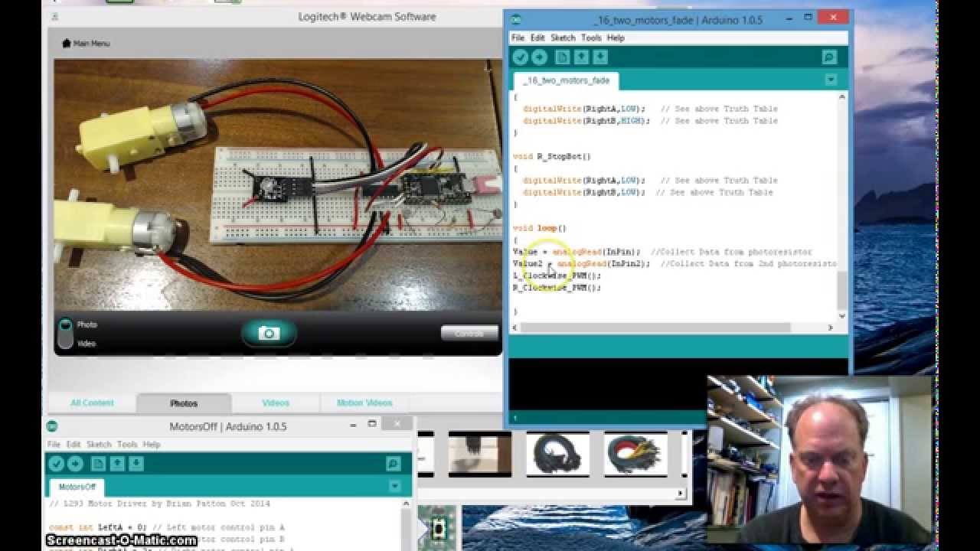Maximize the _16_two_motors_fade Arduino window

point(808,17)
